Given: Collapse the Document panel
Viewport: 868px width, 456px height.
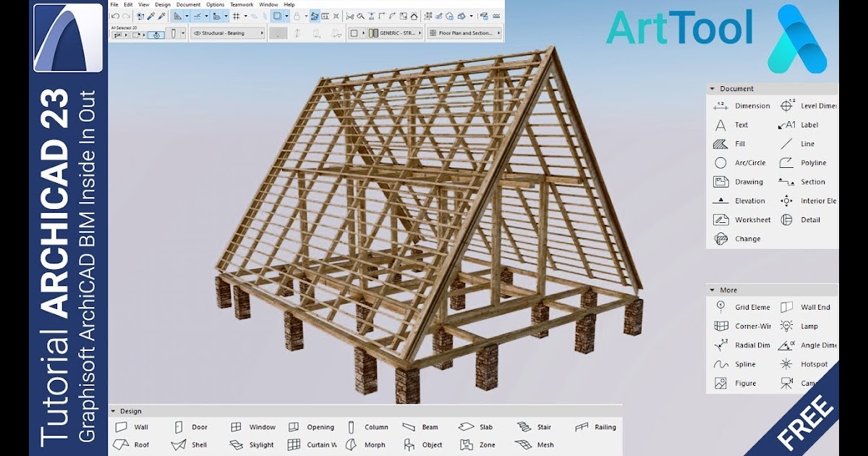Looking at the screenshot, I should 712,89.
